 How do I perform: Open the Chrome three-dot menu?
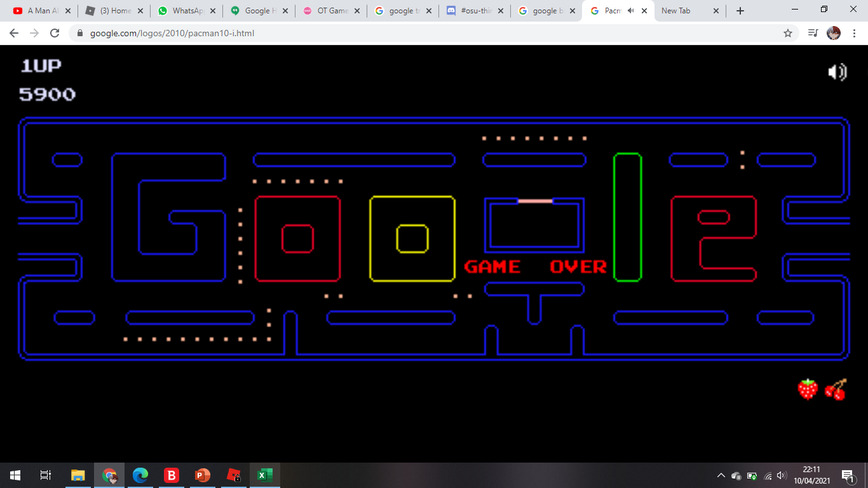[x=853, y=33]
